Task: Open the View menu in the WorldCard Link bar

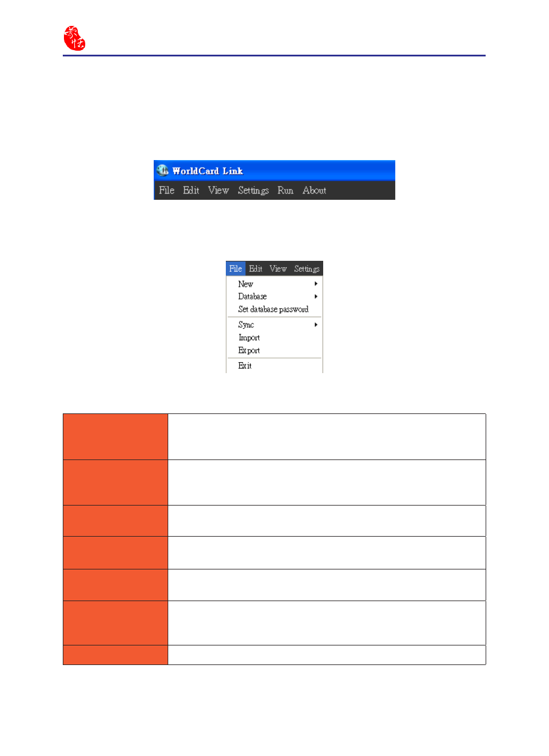Action: [x=218, y=191]
